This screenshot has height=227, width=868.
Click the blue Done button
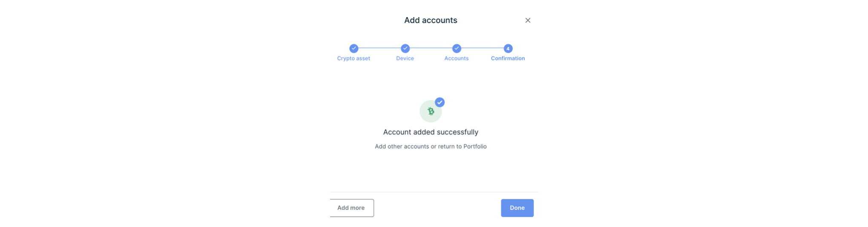click(517, 208)
